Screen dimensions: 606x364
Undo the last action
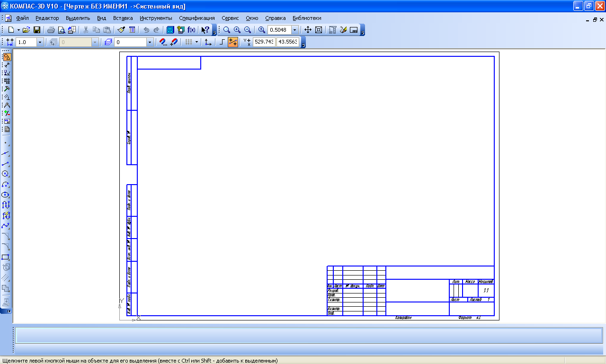click(x=146, y=30)
